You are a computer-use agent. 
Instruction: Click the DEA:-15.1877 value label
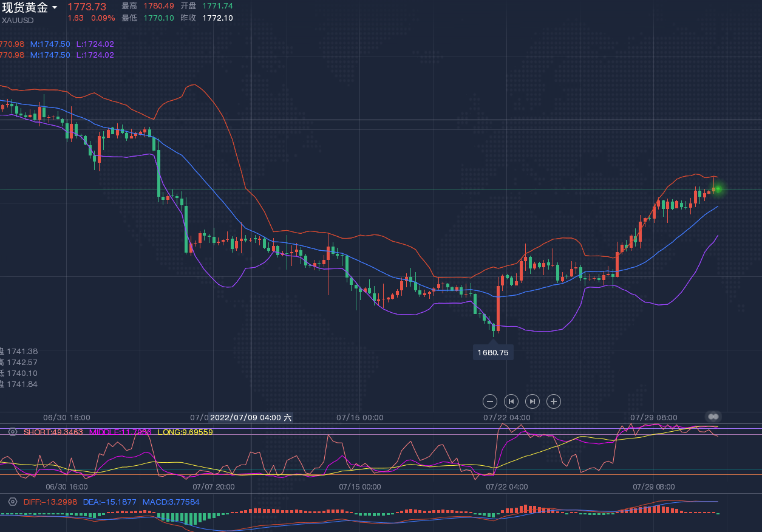point(109,502)
